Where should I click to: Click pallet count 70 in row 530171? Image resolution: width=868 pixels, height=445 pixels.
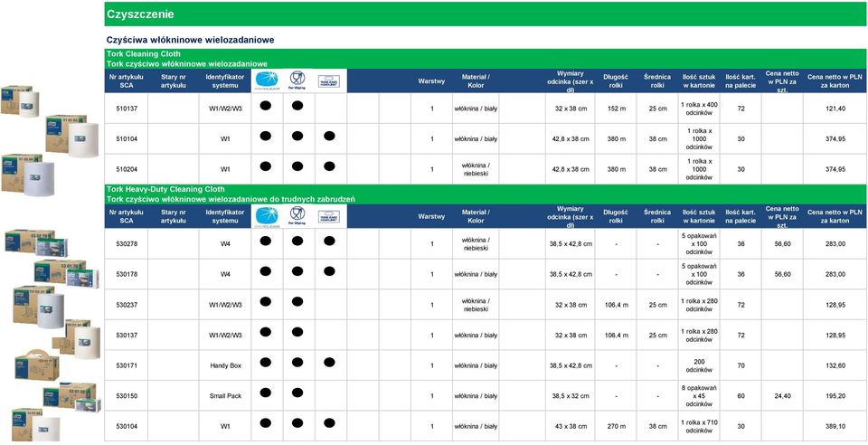[741, 365]
